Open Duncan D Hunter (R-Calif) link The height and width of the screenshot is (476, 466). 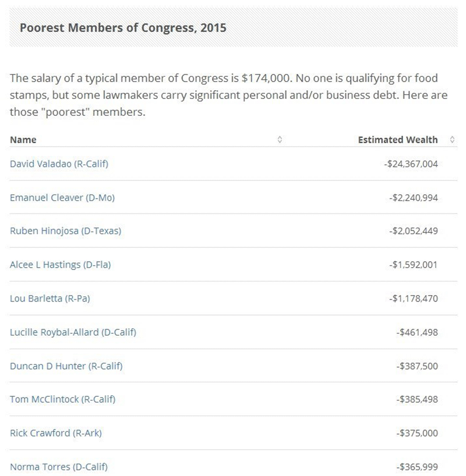coord(66,366)
